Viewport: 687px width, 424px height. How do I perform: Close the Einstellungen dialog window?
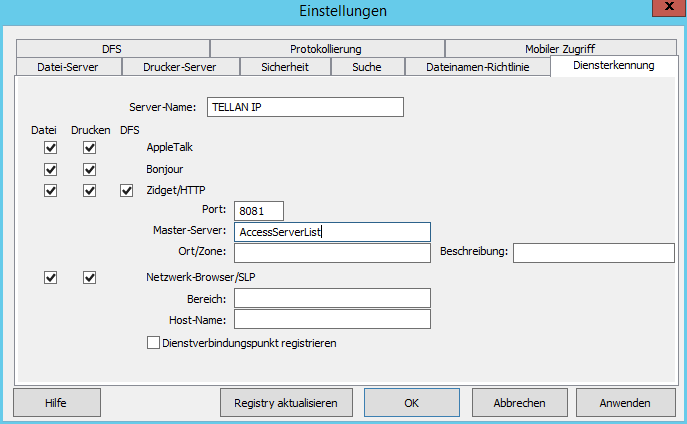point(669,7)
